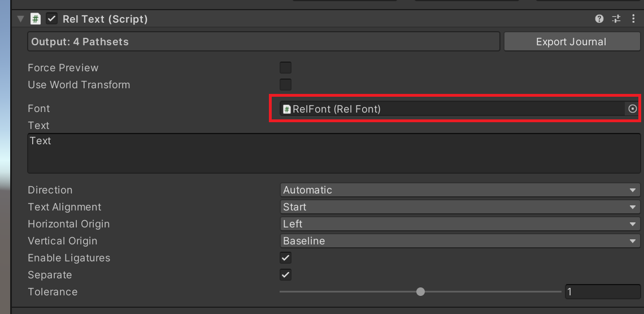
Task: Click the Horizontal Origin label
Action: pos(68,224)
